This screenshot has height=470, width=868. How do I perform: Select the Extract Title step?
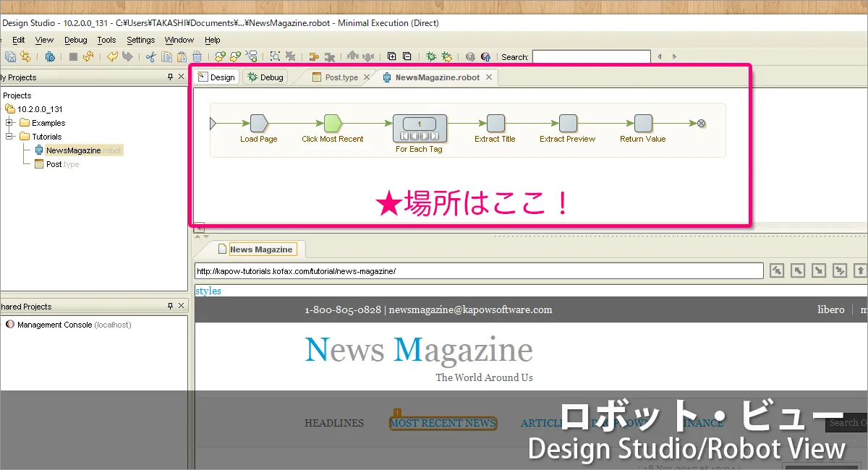click(495, 124)
